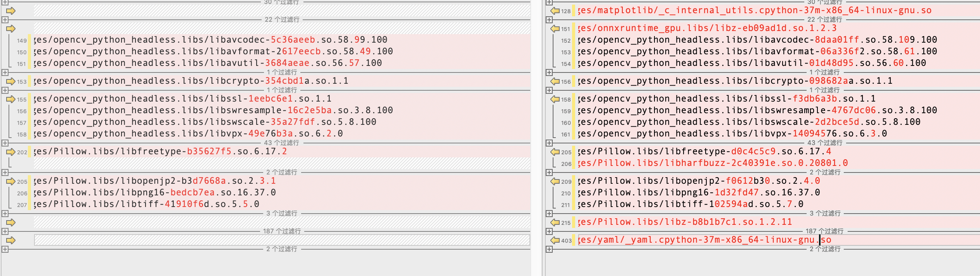The height and width of the screenshot is (276, 980).
Task: Click left arrow on blank row opposite yaml line
Action: tap(11, 240)
